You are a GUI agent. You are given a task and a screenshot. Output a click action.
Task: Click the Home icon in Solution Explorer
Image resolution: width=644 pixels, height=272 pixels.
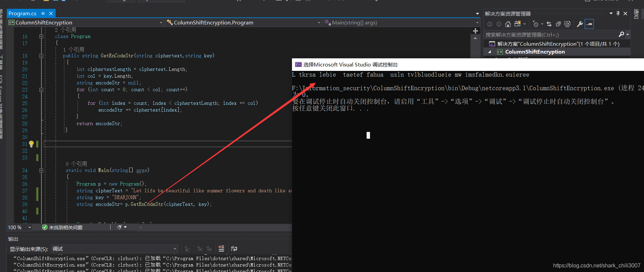pyautogui.click(x=508, y=24)
